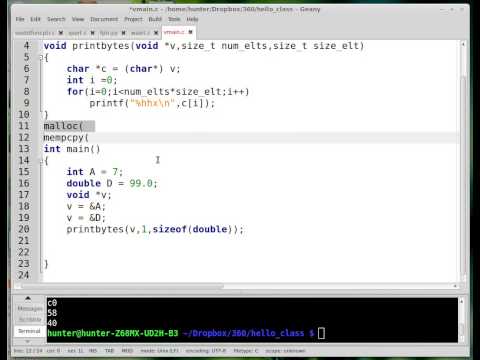Open the Project menu
480x360 pixels.
[x=133, y=19]
